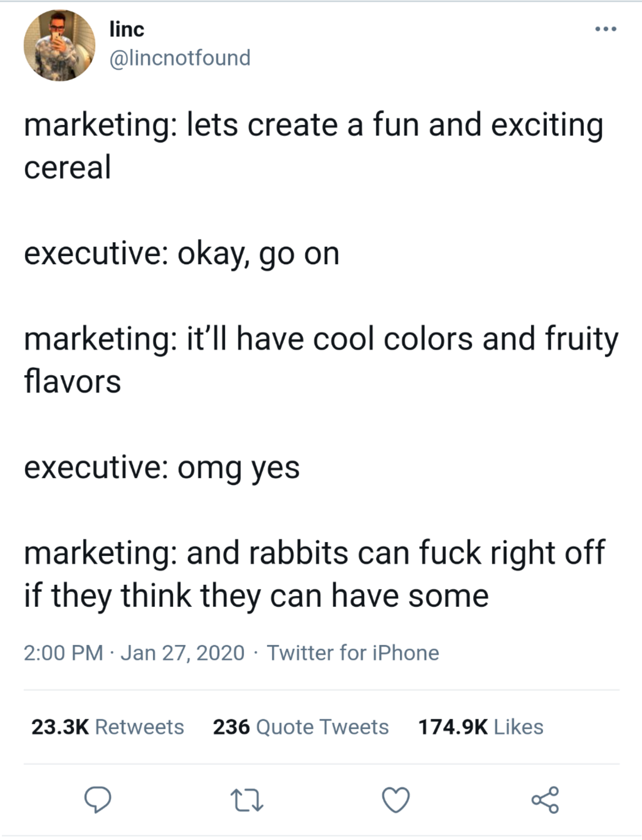Reply to the tweet with the speech bubble icon
The image size is (642, 840).
(97, 799)
